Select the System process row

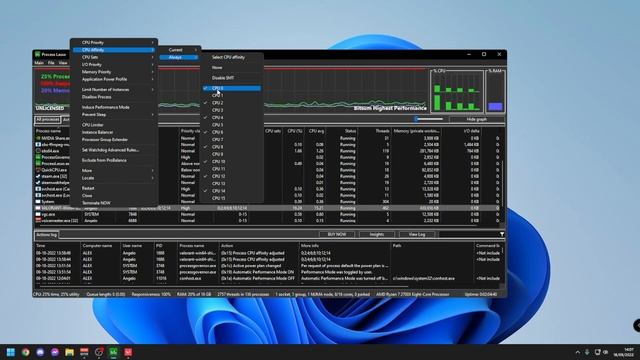267,202
